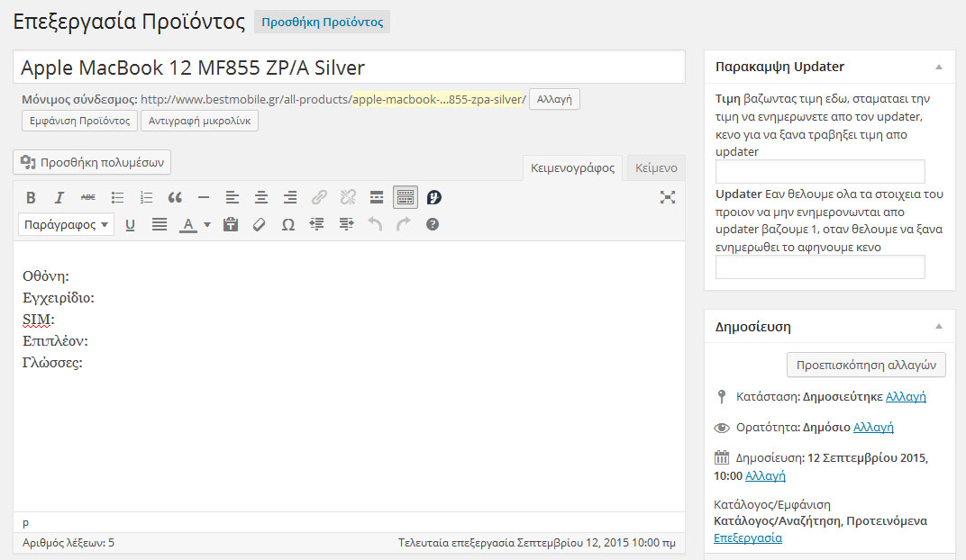Image resolution: width=966 pixels, height=560 pixels.
Task: Click the 'Γλώσσες:' line in editor
Action: pos(52,363)
